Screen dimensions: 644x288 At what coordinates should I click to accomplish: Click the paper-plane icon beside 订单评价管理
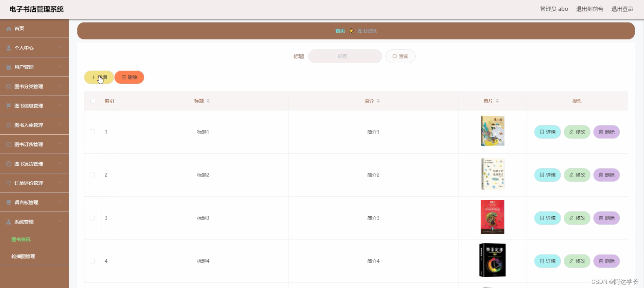(x=9, y=183)
